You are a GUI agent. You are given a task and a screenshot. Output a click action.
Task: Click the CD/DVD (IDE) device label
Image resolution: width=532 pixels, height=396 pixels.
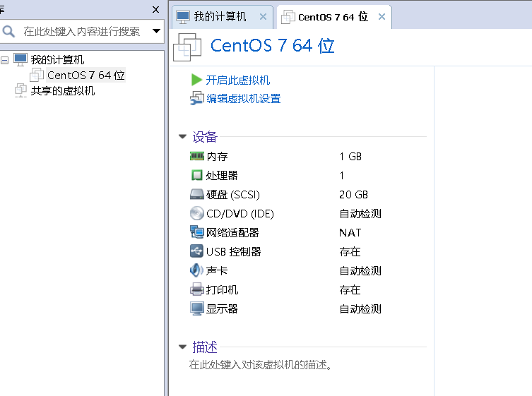pos(240,214)
